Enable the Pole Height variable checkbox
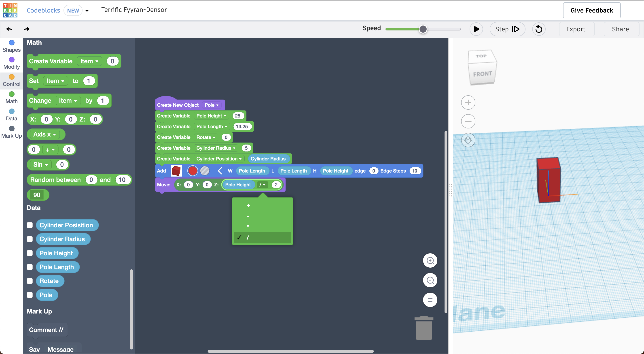The image size is (644, 354). coord(30,253)
